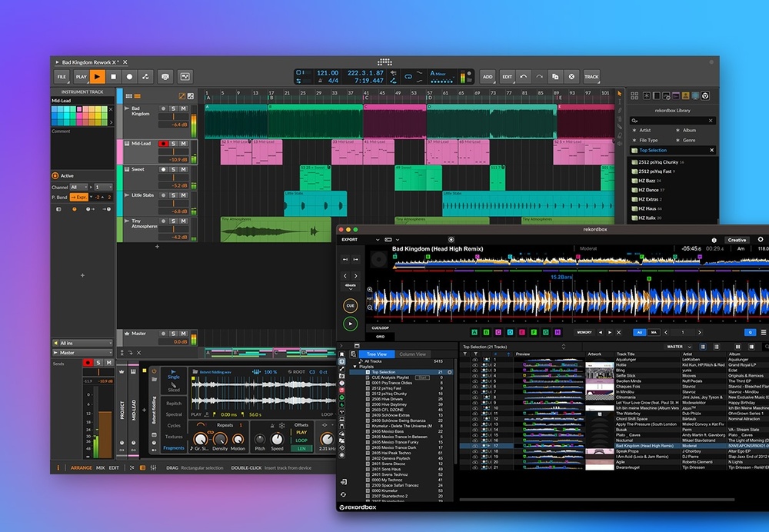Click the Bitwig undo arrow icon
769x532 pixels.
click(x=523, y=76)
